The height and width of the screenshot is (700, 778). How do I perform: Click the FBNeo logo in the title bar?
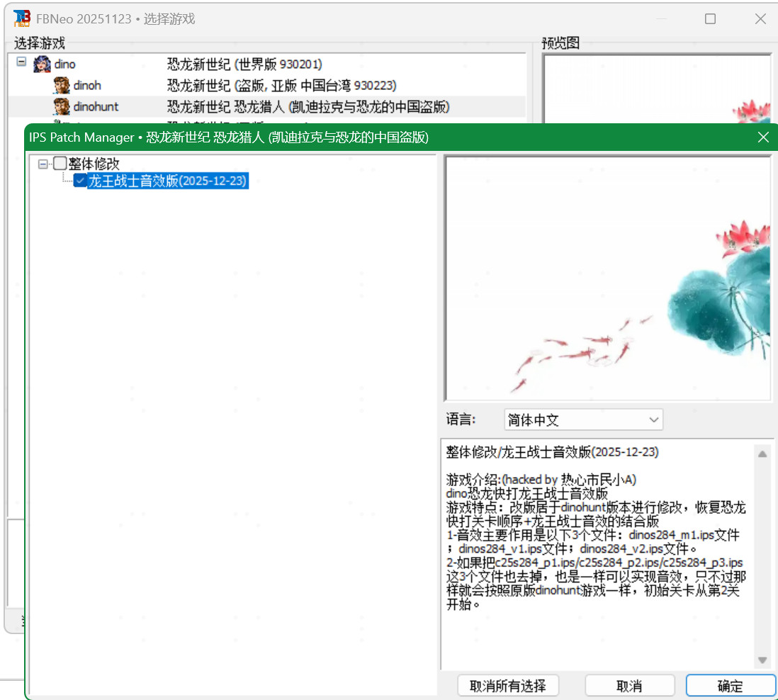[x=22, y=18]
